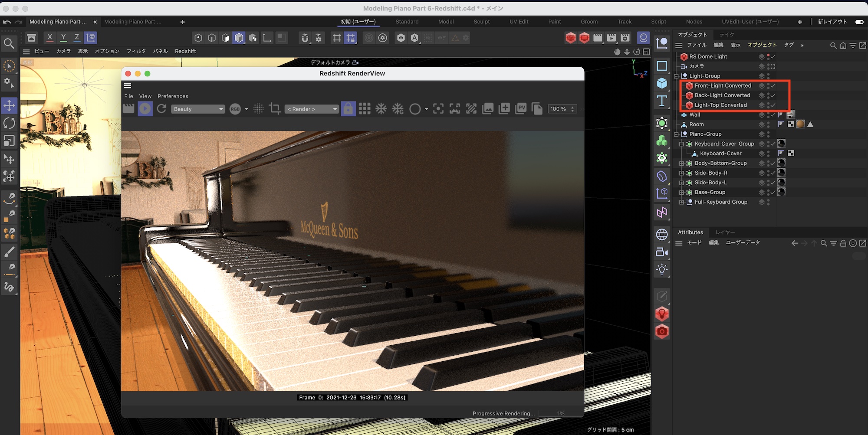
Task: Toggle visibility dots of RS Dome Light
Action: click(768, 57)
